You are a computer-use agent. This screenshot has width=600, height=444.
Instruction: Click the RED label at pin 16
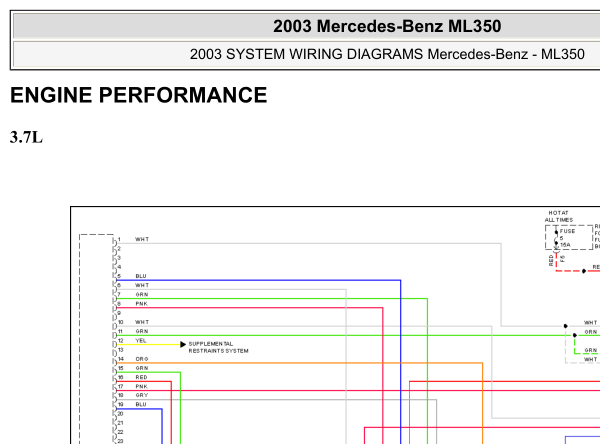[x=141, y=377]
